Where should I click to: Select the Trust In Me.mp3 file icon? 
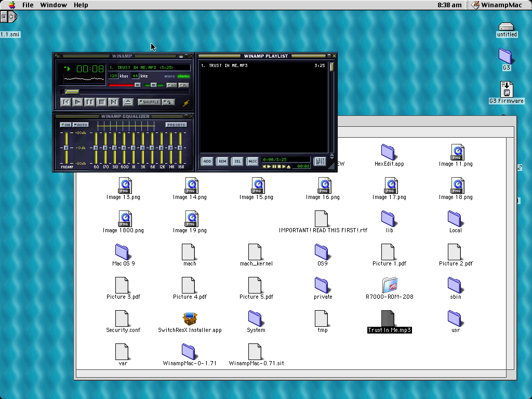(x=389, y=321)
